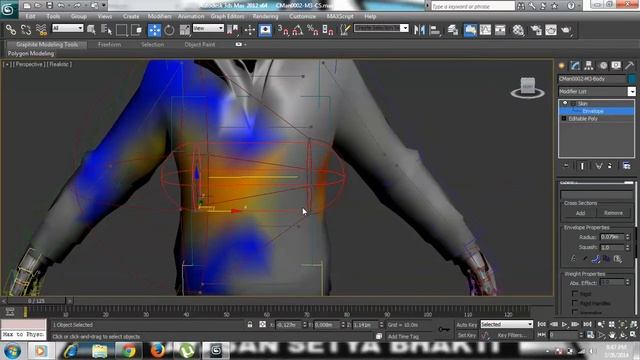Toggle keyboard shortcut override
Image resolution: width=640 pixels, height=360 pixels.
click(265, 30)
